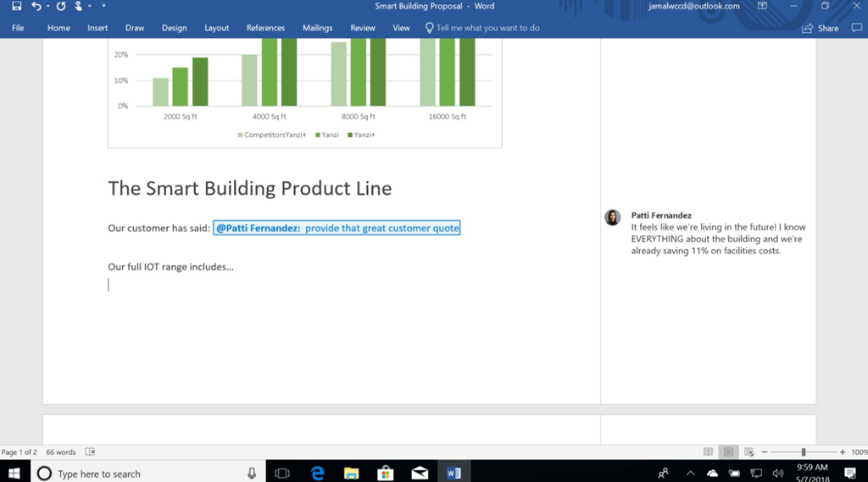Switch to Web Layout view

[x=746, y=452]
